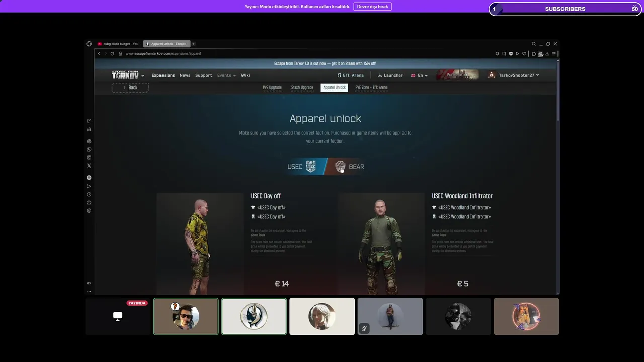This screenshot has width=644, height=362.
Task: Open the browser downloads icon
Action: pos(547,54)
